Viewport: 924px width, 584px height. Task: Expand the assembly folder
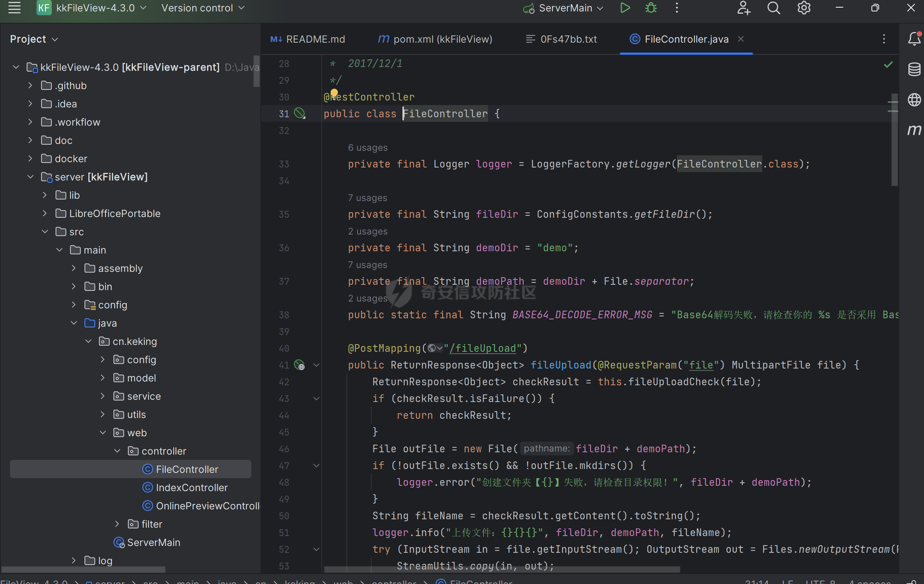point(74,268)
